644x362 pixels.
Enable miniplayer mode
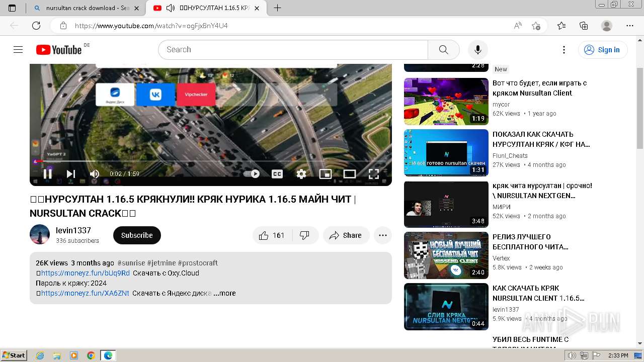tap(326, 174)
